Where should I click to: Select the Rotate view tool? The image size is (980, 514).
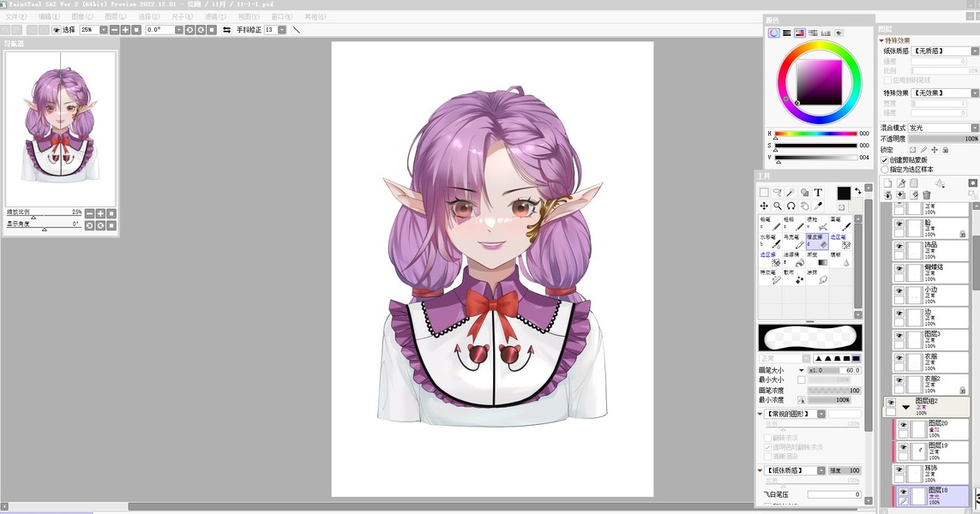[791, 206]
